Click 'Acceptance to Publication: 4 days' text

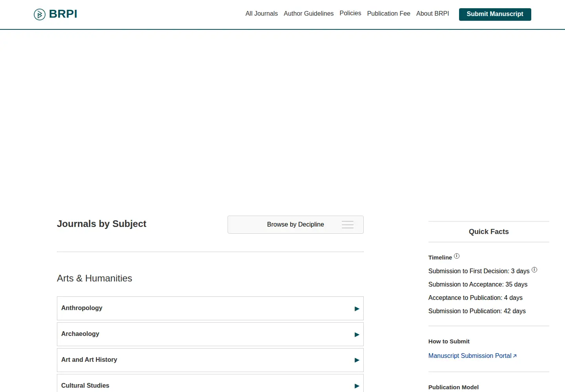tap(476, 298)
